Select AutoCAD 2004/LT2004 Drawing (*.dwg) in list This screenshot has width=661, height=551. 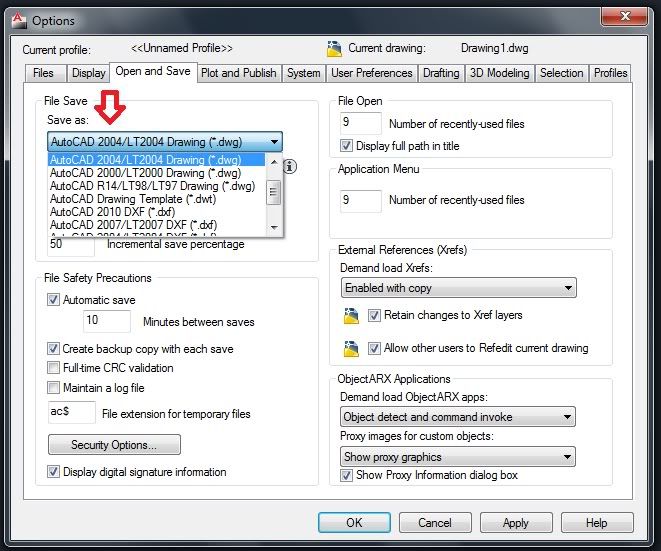coord(157,160)
